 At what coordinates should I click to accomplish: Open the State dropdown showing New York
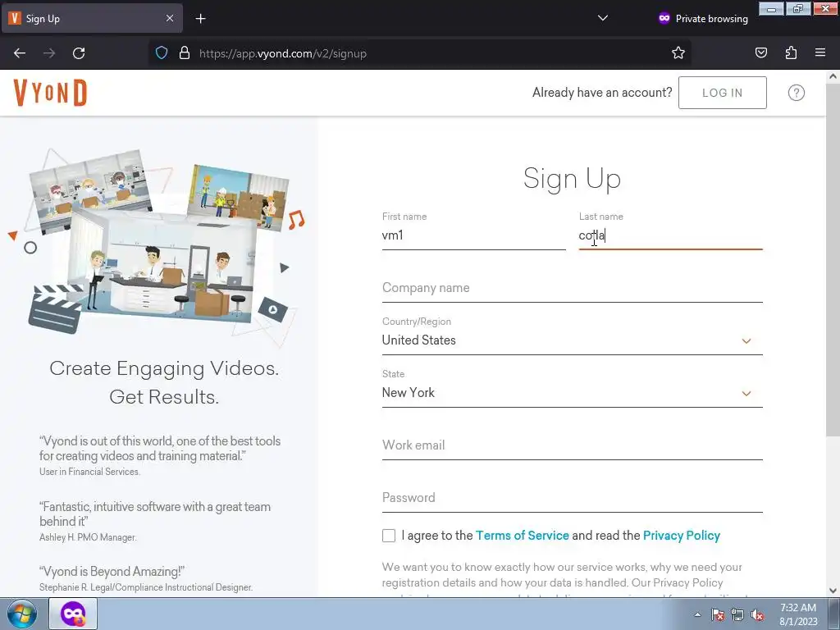(572, 393)
